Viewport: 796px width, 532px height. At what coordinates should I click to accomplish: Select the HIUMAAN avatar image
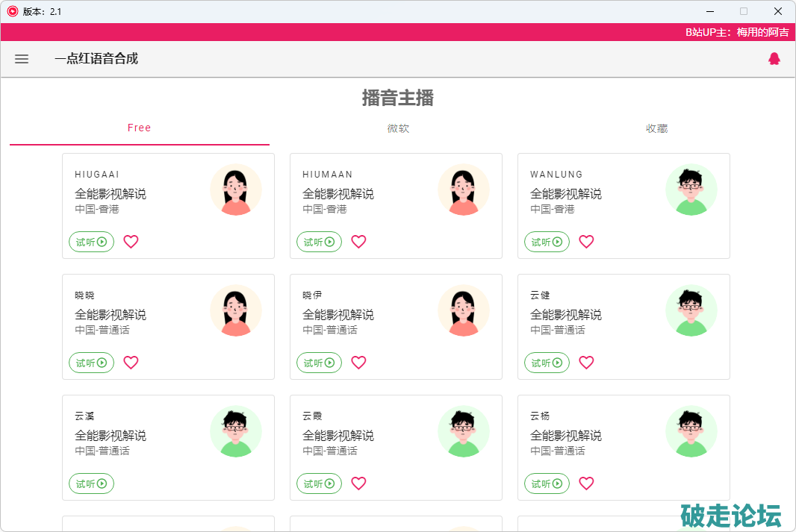coord(463,190)
